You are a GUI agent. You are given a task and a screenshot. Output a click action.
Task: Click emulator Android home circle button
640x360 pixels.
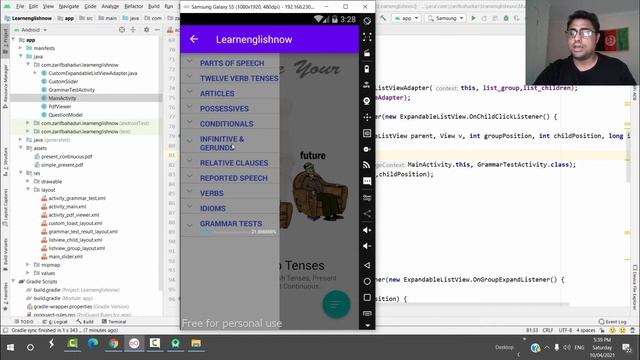367,281
